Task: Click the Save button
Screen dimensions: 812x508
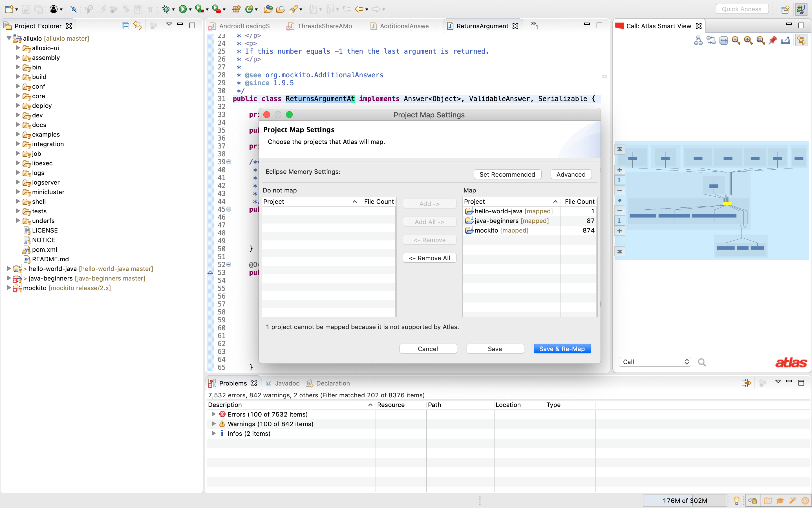Action: point(495,349)
